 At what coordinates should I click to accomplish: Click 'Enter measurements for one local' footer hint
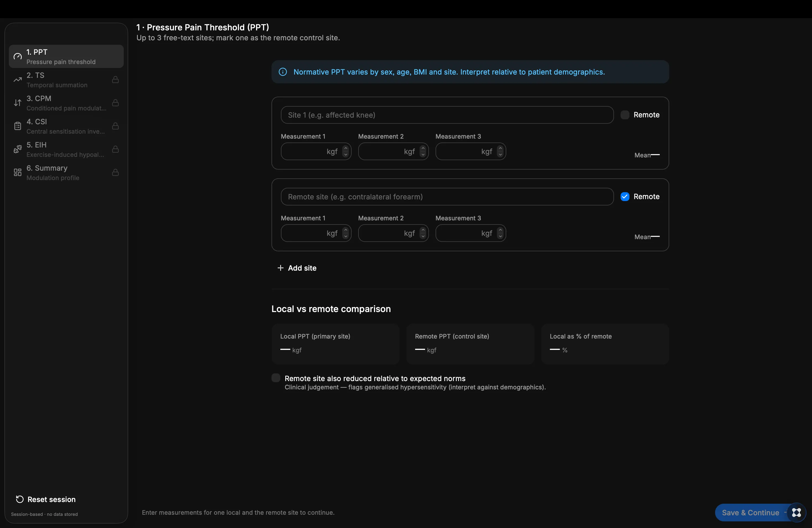coord(238,513)
